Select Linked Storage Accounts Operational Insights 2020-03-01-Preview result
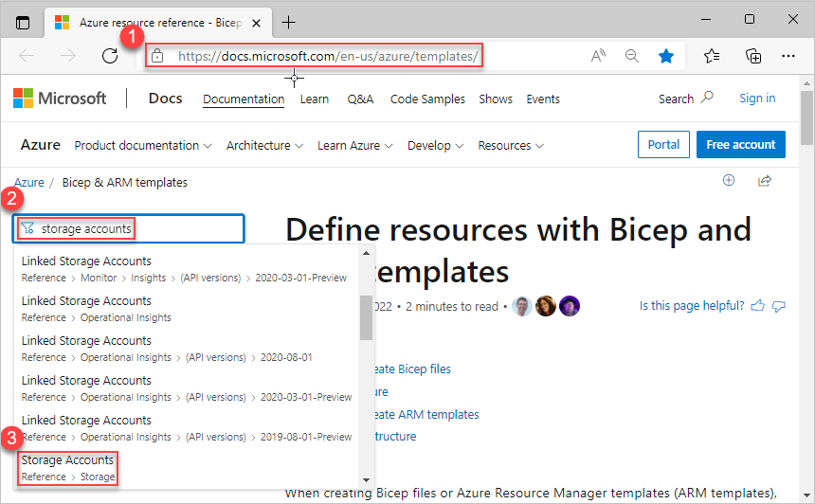This screenshot has width=815, height=504. (184, 388)
